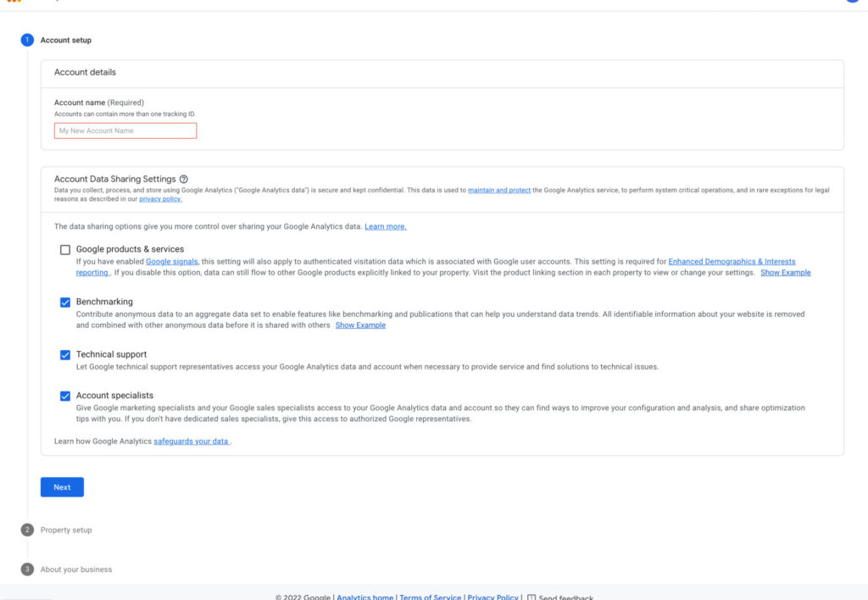Enable the Google products & services checkbox
The width and height of the screenshot is (868, 600).
65,250
